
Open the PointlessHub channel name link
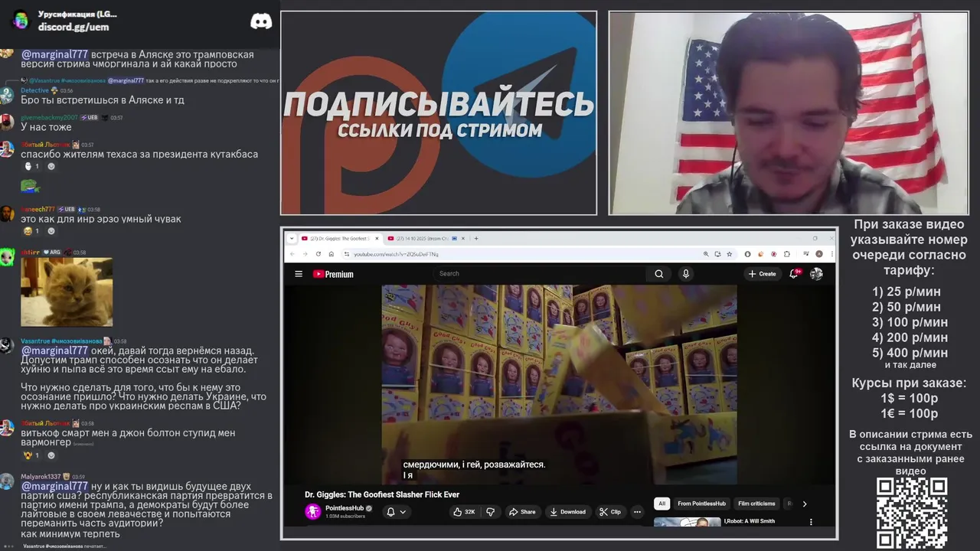click(x=345, y=508)
